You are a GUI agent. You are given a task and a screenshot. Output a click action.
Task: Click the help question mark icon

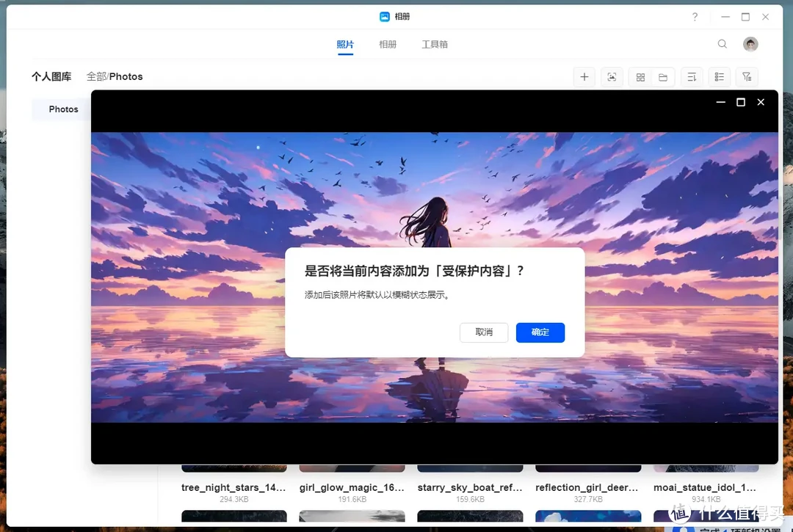[695, 16]
